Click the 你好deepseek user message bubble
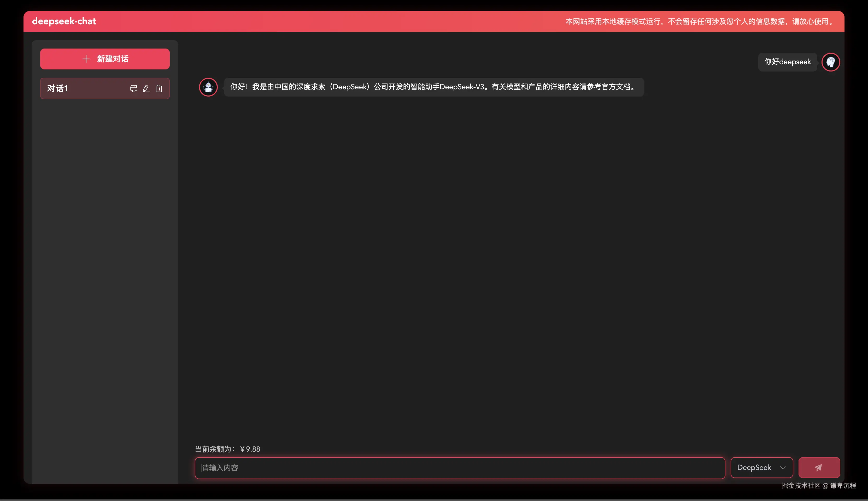The width and height of the screenshot is (868, 501). pos(787,62)
